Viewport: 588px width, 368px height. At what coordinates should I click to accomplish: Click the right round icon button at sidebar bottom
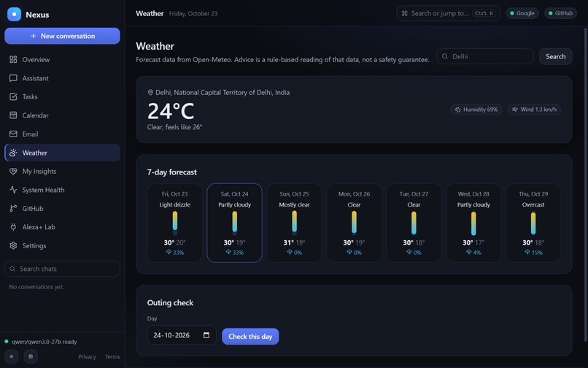click(x=31, y=356)
